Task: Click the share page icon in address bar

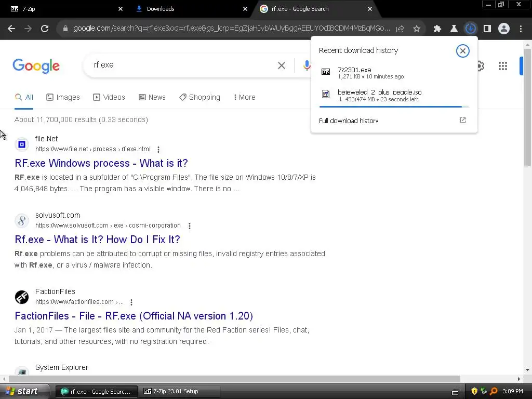Action: (400, 29)
